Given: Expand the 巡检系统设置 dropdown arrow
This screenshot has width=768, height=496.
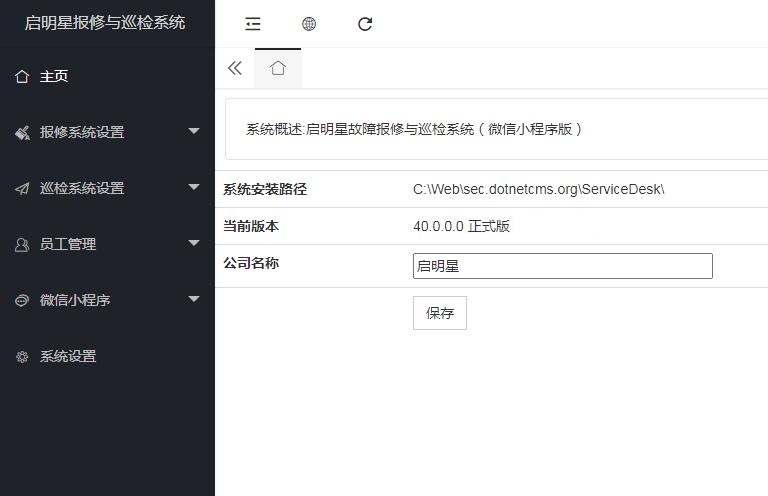Looking at the screenshot, I should click(194, 187).
